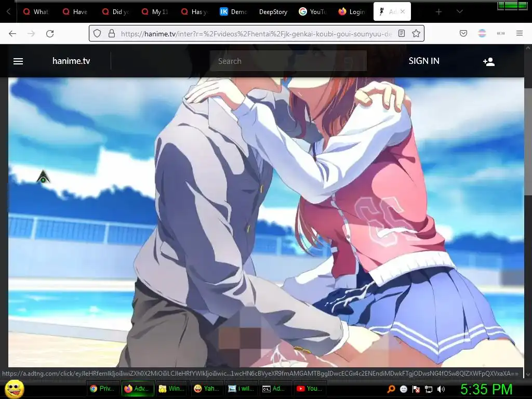Switch to the 'What' Quora tab
532x399 pixels.
click(36, 12)
